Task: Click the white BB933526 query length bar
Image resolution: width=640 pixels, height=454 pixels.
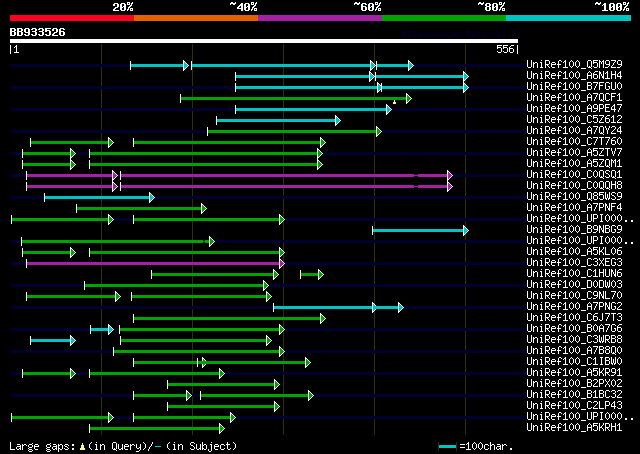Action: (264, 41)
